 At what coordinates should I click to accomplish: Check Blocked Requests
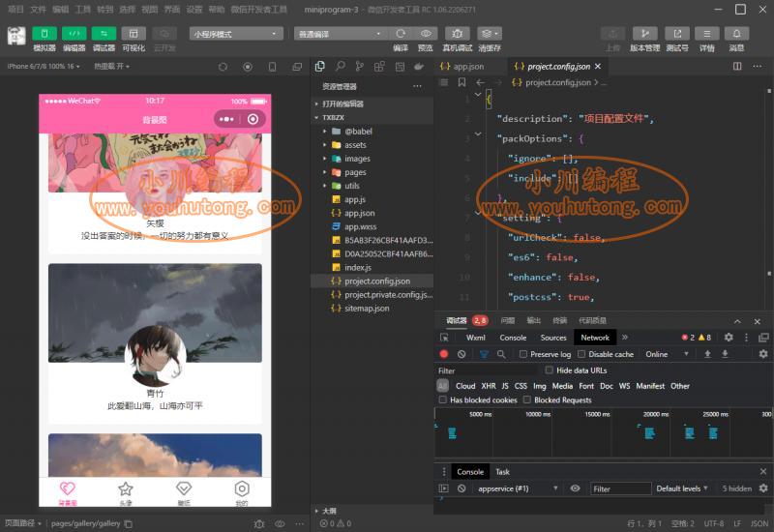tap(527, 399)
